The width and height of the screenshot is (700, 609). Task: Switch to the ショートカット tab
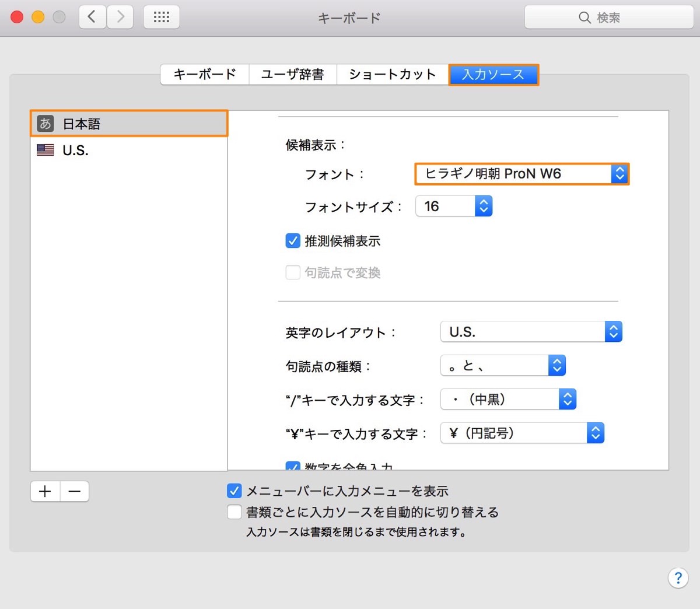point(393,75)
